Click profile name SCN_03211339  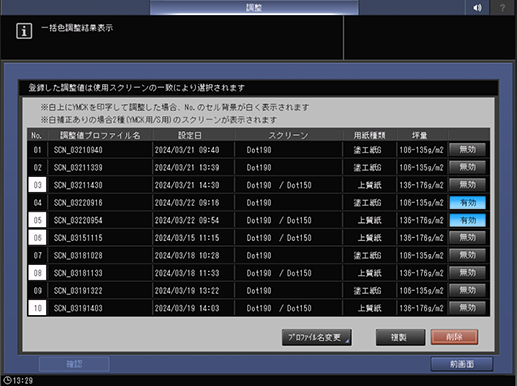coord(78,168)
